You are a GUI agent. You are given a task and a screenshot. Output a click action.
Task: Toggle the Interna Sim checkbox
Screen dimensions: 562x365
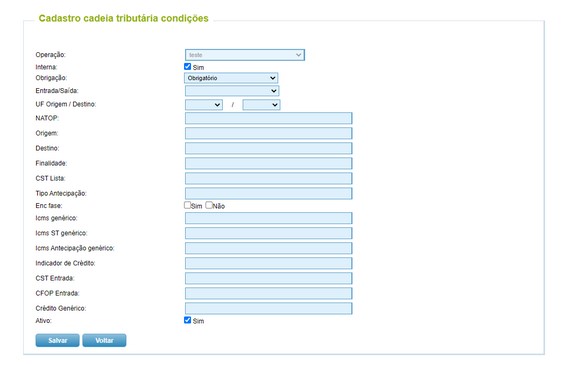pos(187,67)
